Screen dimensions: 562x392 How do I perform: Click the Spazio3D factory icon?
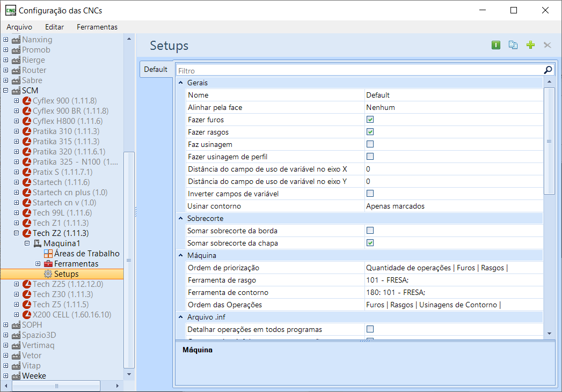(x=16, y=335)
